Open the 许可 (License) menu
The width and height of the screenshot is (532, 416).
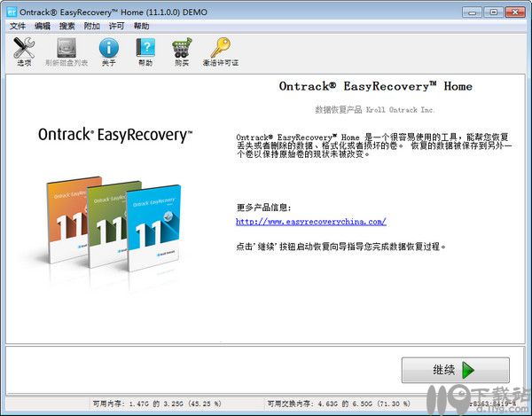116,26
